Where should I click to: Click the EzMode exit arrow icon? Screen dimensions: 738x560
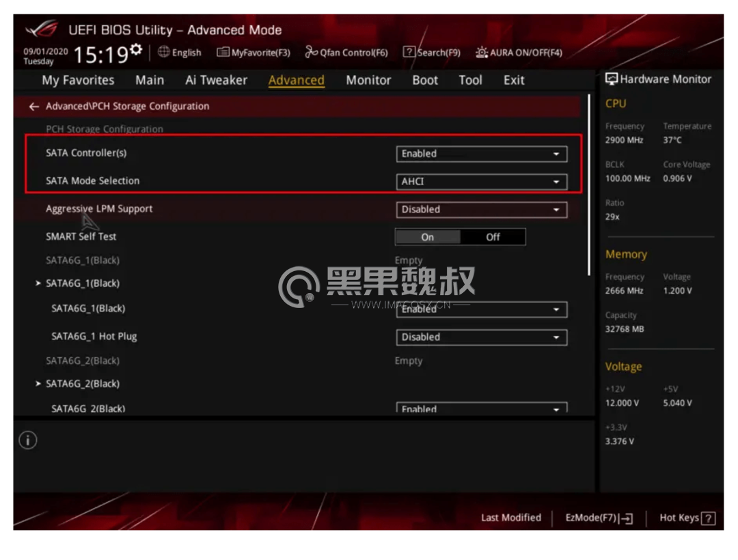tap(626, 518)
